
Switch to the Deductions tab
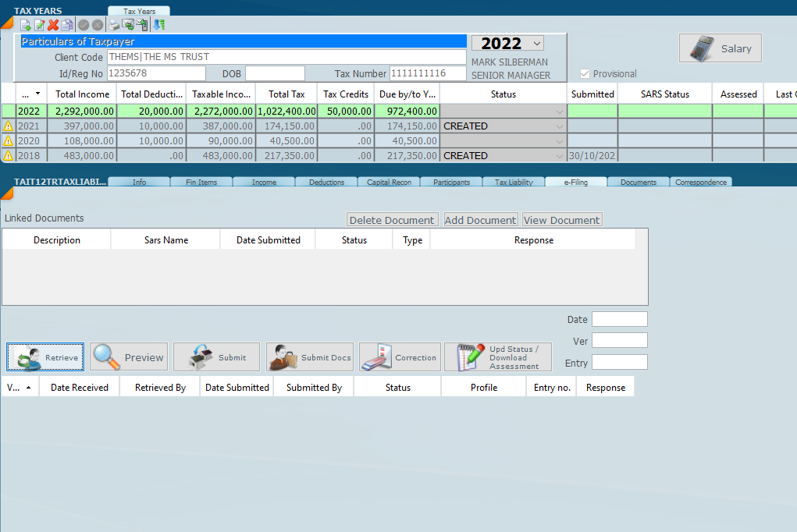(x=326, y=183)
